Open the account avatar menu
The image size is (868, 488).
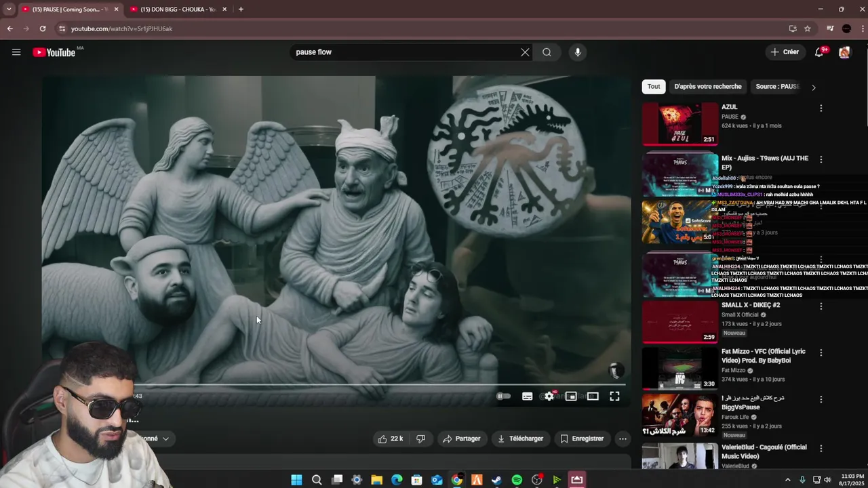844,52
